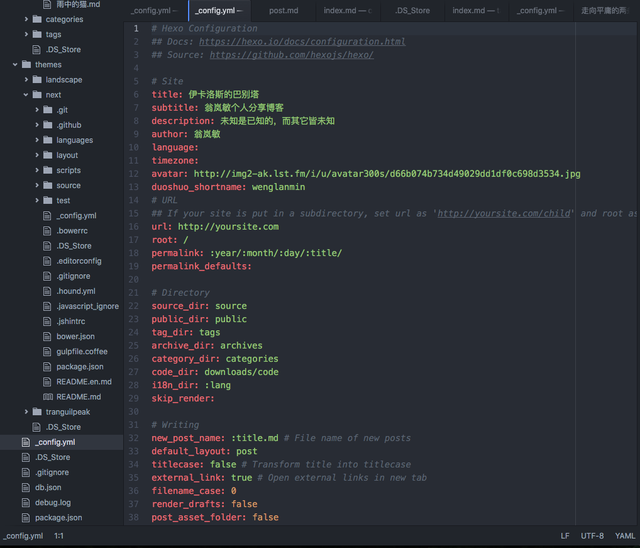
Task: Expand the source folder chevron
Action: coord(37,185)
